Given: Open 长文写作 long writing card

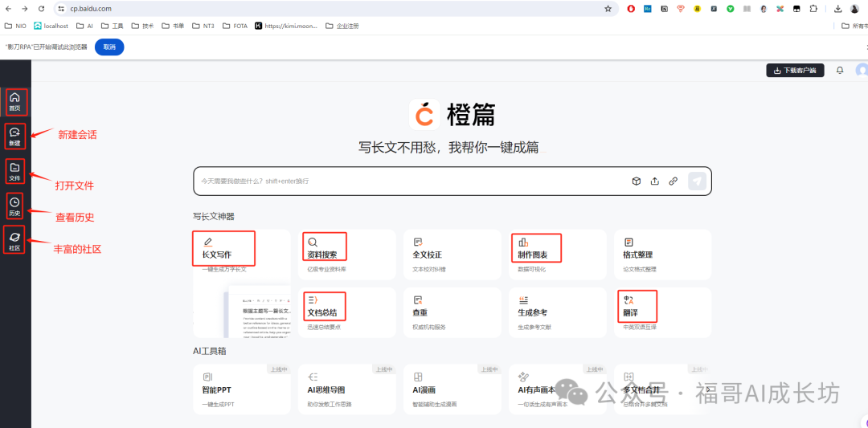Looking at the screenshot, I should point(242,283).
